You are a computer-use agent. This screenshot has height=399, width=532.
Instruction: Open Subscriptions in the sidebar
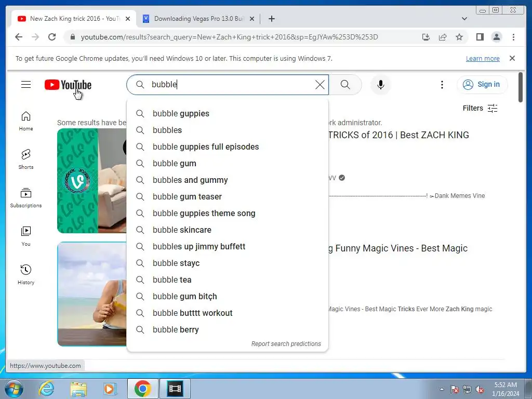coord(26,198)
